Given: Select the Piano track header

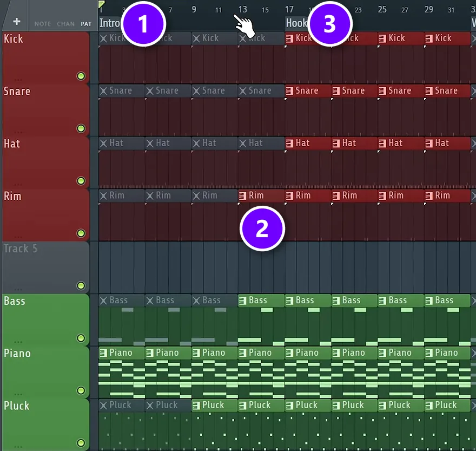Looking at the screenshot, I should (45, 372).
